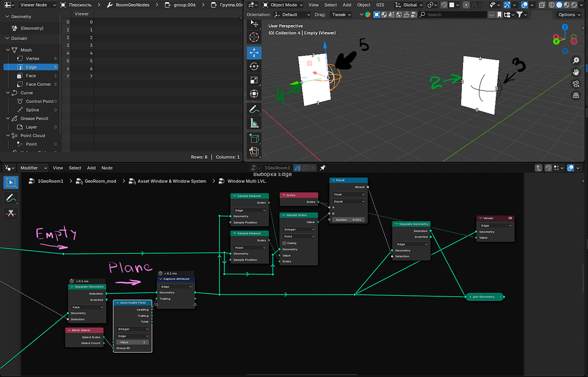Select the Edge domain row
Screen dimensions: 588x377
click(x=31, y=67)
